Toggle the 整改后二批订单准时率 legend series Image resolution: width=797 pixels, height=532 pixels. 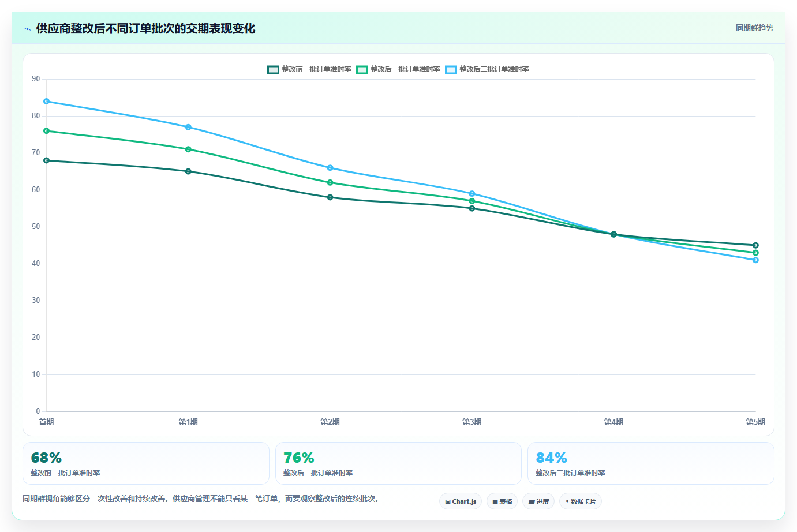point(487,69)
